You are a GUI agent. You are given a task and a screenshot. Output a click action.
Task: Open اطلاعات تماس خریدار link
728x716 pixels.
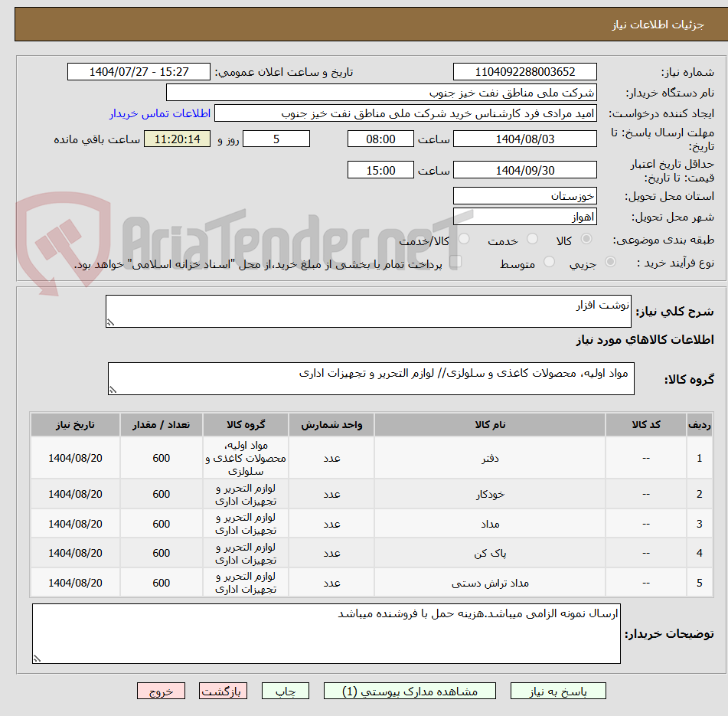[160, 113]
